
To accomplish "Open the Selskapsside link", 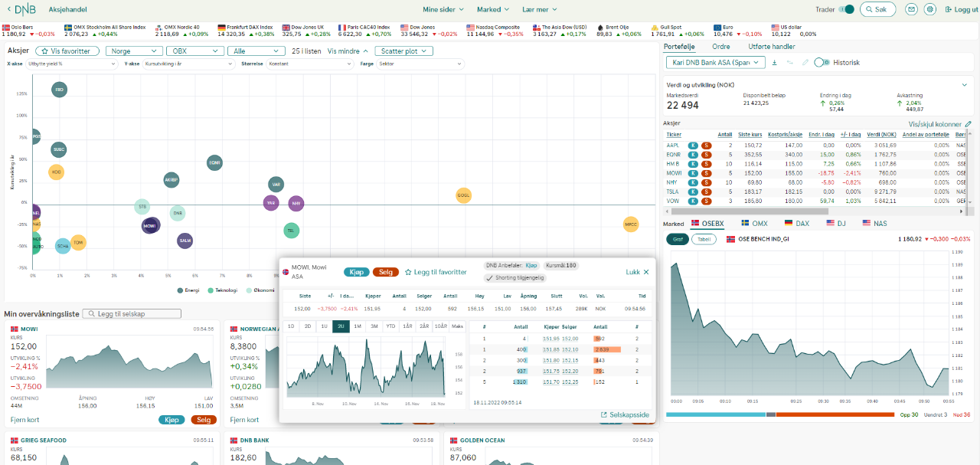I will coord(625,414).
